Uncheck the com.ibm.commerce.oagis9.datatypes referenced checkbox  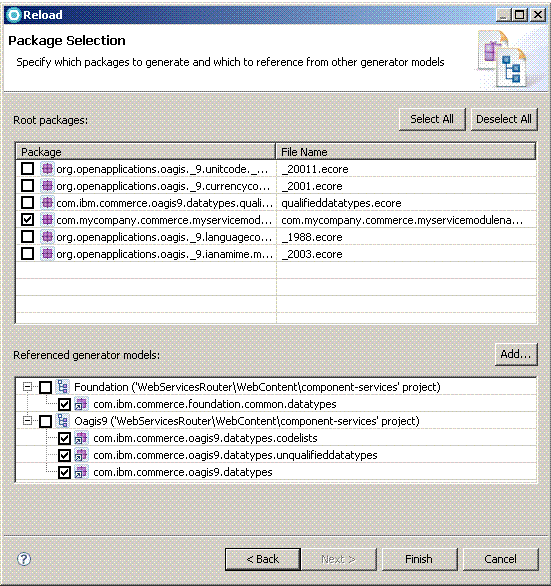[x=64, y=472]
